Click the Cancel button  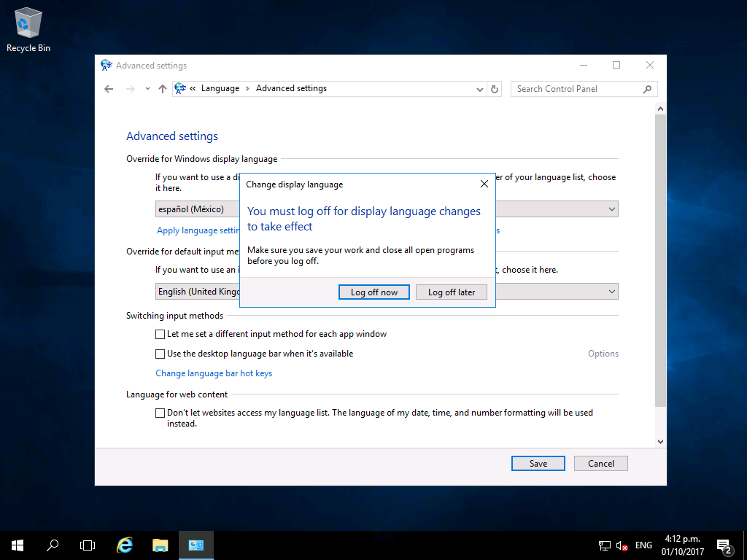[x=601, y=463]
